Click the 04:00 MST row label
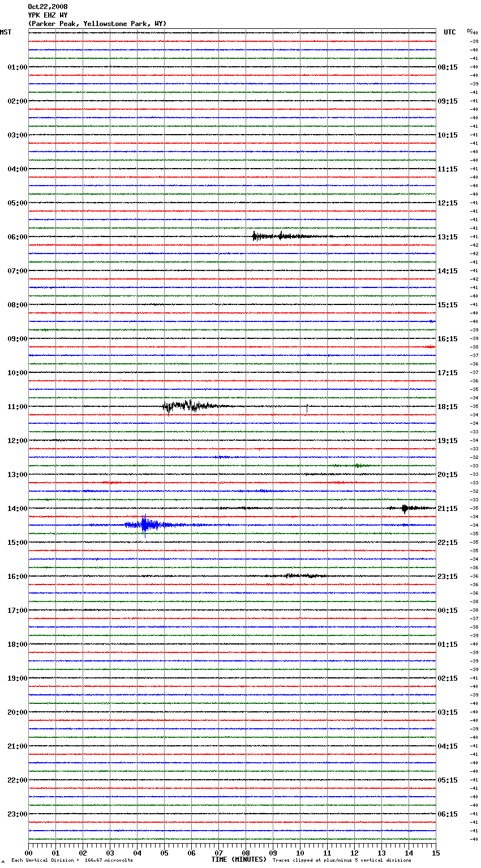481x868 pixels. (x=18, y=169)
